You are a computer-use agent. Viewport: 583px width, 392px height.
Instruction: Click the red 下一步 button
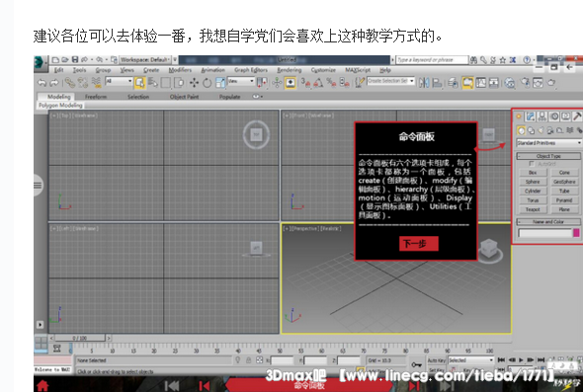419,244
